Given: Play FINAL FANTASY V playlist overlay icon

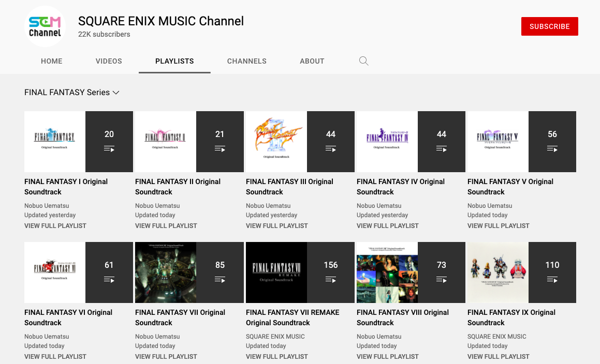Looking at the screenshot, I should (x=552, y=149).
